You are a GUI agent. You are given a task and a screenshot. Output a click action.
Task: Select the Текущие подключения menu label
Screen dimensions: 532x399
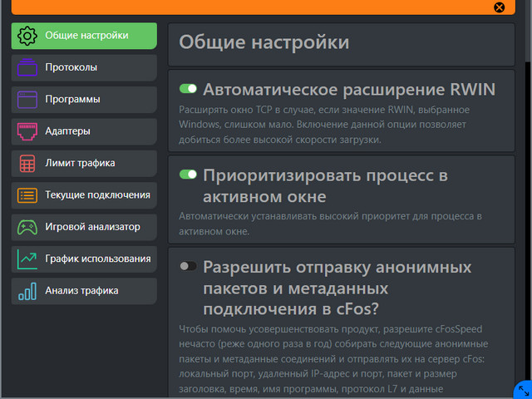pyautogui.click(x=97, y=195)
